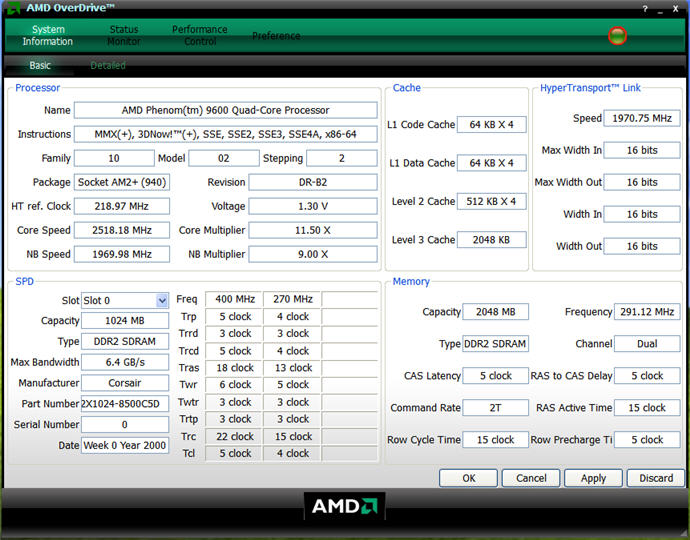
Task: Click the Cancel button
Action: [531, 478]
